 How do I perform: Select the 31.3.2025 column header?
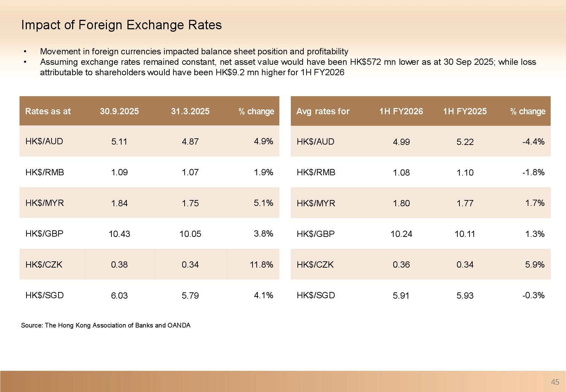pyautogui.click(x=190, y=111)
